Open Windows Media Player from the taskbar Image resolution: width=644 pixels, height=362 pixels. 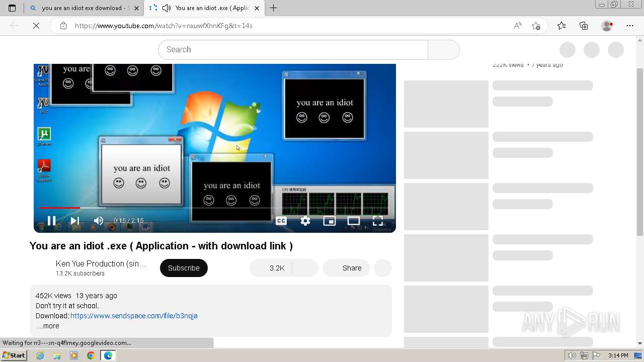click(x=74, y=355)
